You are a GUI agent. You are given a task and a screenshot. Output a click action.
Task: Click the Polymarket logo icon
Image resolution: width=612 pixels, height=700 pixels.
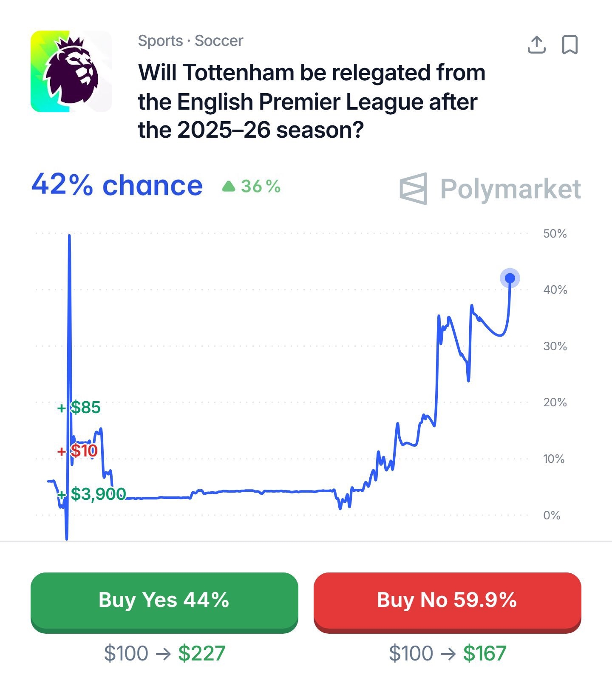pyautogui.click(x=413, y=188)
